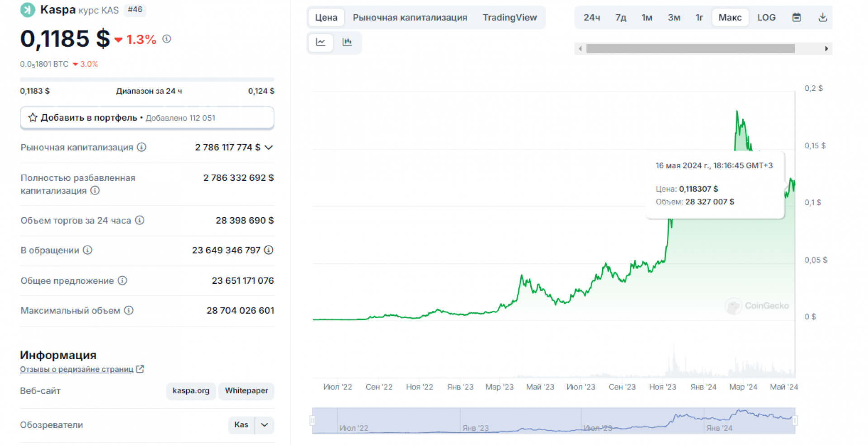Open the kaspa.org website link

[x=191, y=391]
